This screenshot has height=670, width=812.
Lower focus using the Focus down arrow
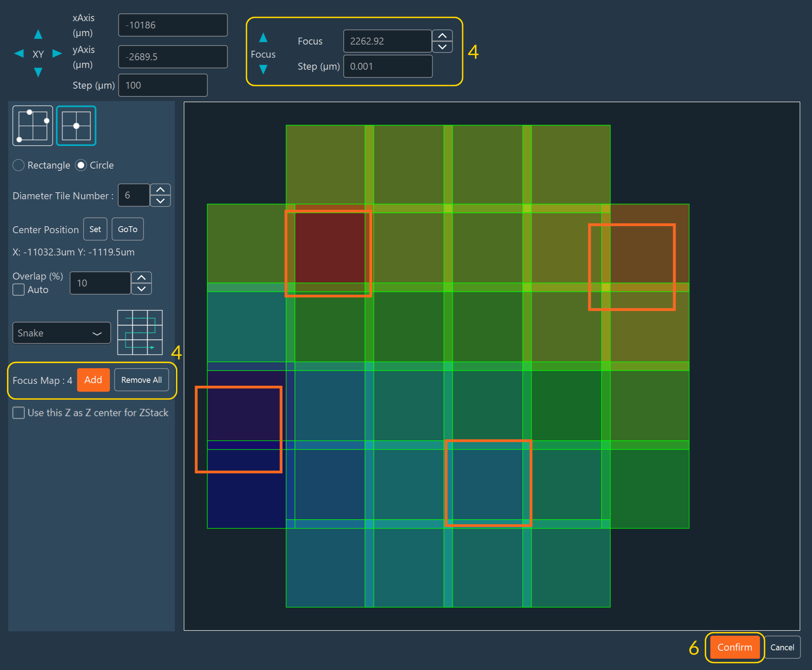point(263,70)
